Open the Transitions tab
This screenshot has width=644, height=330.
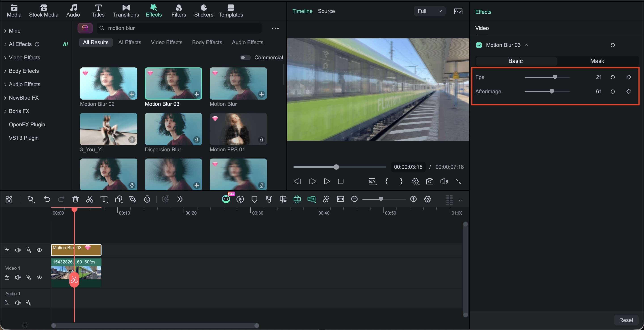click(x=126, y=11)
